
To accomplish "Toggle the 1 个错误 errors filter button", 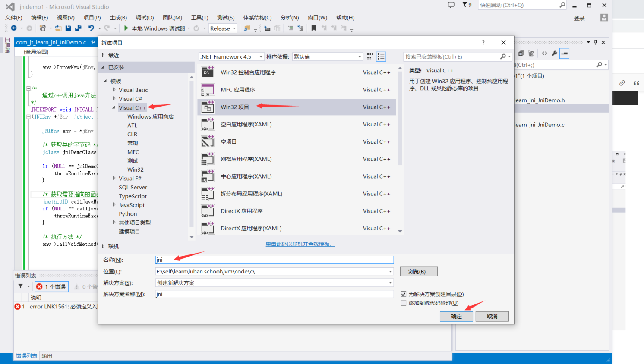I will 51,286.
